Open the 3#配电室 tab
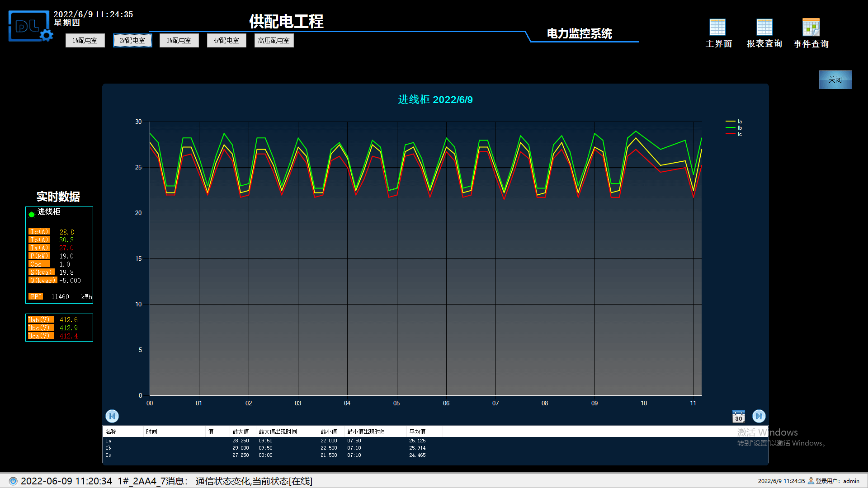This screenshot has height=488, width=868. [179, 40]
